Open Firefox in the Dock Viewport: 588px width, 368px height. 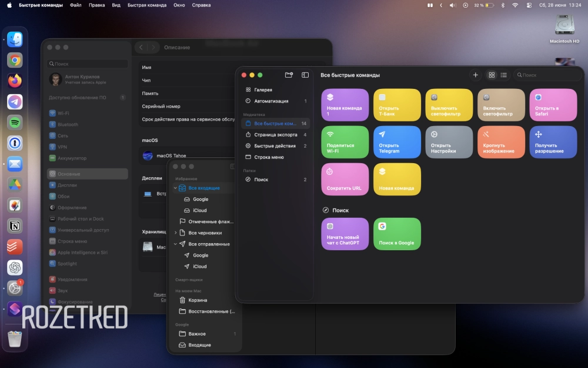coord(15,81)
